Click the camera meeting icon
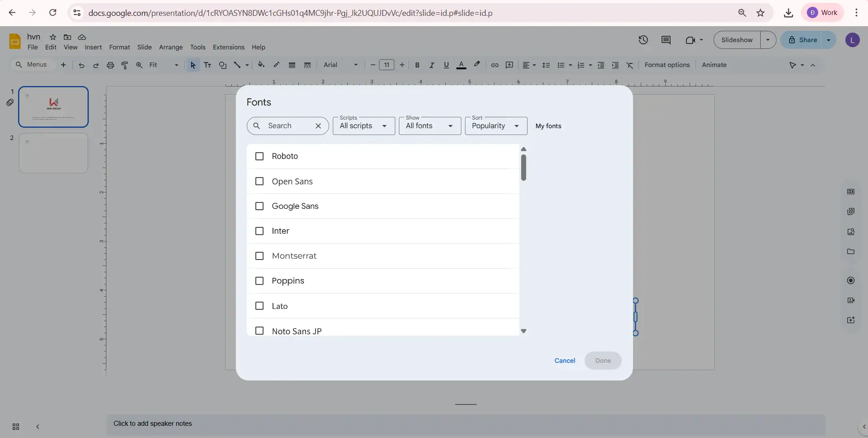 click(x=691, y=40)
